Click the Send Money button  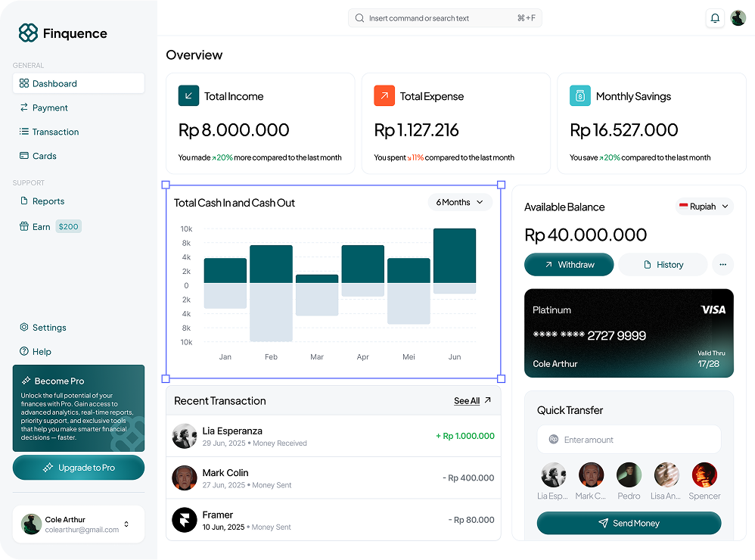click(x=629, y=523)
